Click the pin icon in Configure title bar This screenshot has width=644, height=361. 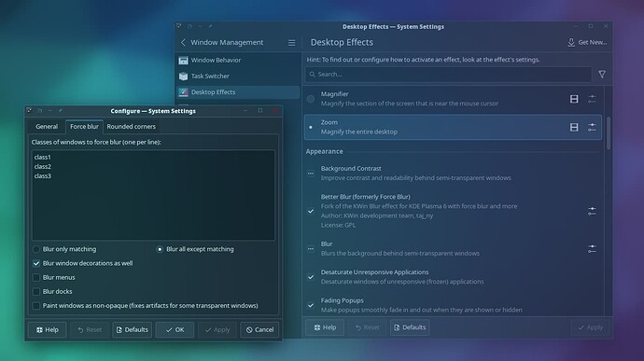click(61, 110)
